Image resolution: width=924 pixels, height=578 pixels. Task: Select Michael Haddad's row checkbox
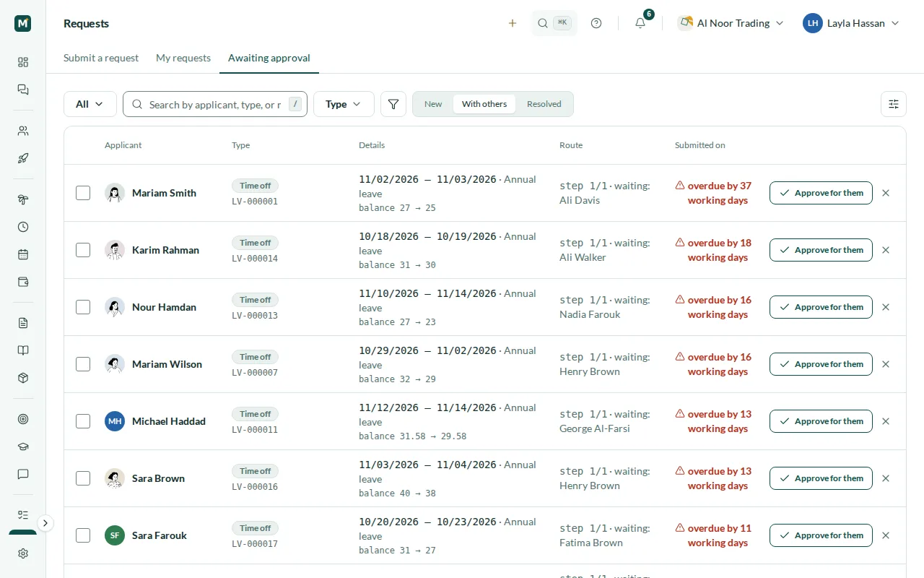(83, 421)
